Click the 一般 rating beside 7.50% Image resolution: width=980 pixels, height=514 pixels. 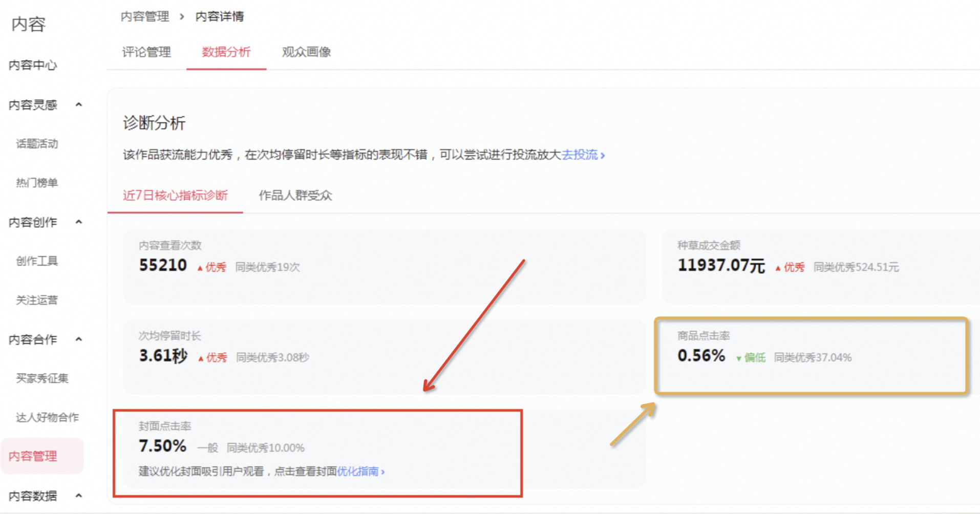tap(208, 448)
